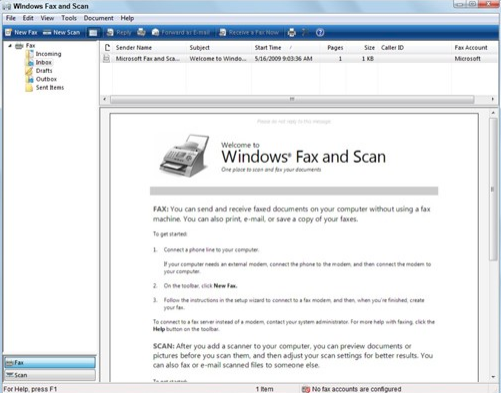Click the Sent Items folder icon
The height and width of the screenshot is (393, 501).
[30, 87]
